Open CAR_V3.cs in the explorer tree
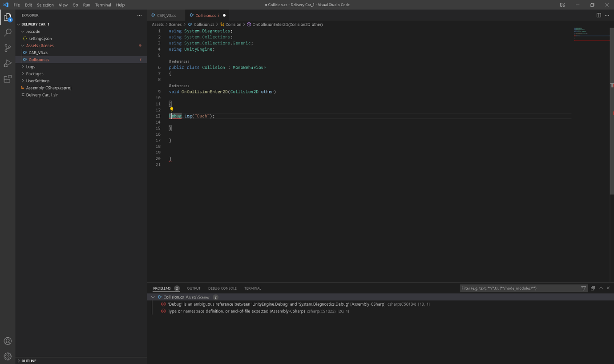This screenshot has width=614, height=364. pyautogui.click(x=38, y=53)
